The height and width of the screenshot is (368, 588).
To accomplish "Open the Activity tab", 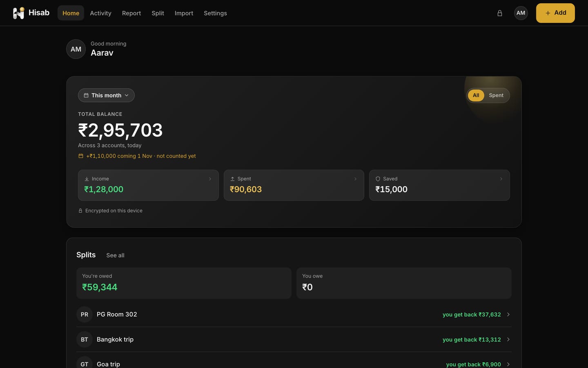I will click(x=100, y=13).
